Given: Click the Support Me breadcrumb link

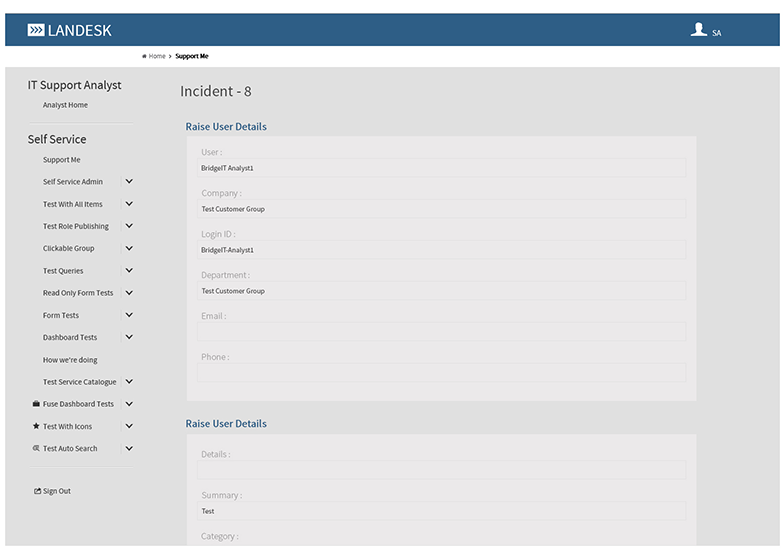Looking at the screenshot, I should (192, 56).
